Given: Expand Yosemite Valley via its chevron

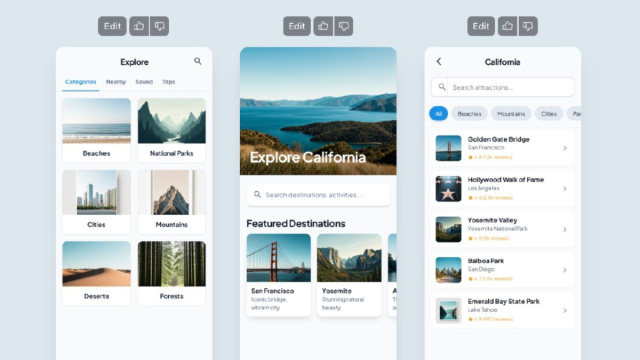Looking at the screenshot, I should 565,229.
